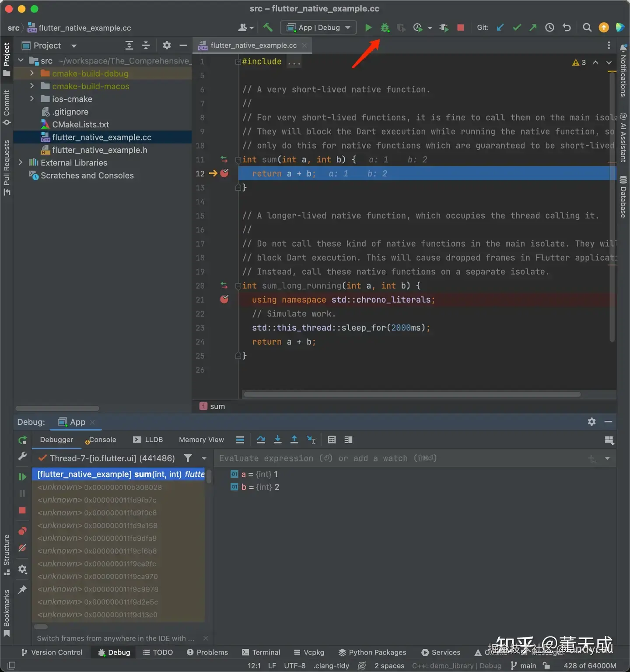This screenshot has width=630, height=672.
Task: Collapse all in Project panel
Action: [146, 45]
